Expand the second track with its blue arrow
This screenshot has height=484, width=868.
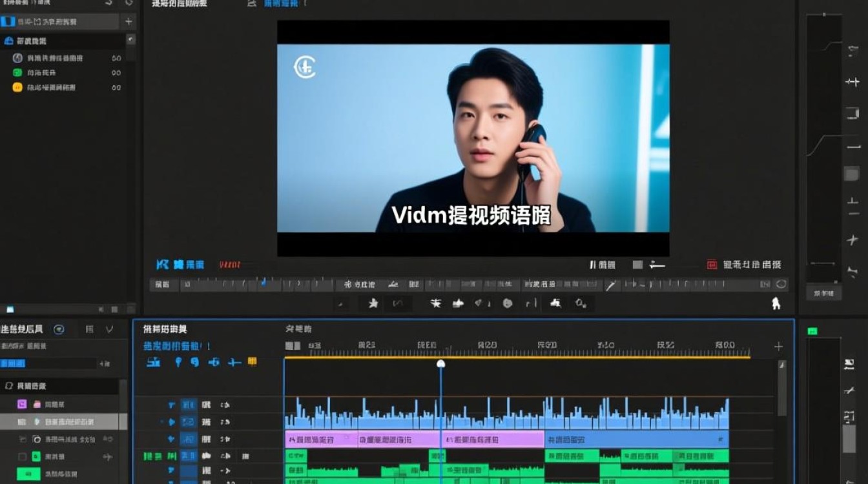click(171, 422)
